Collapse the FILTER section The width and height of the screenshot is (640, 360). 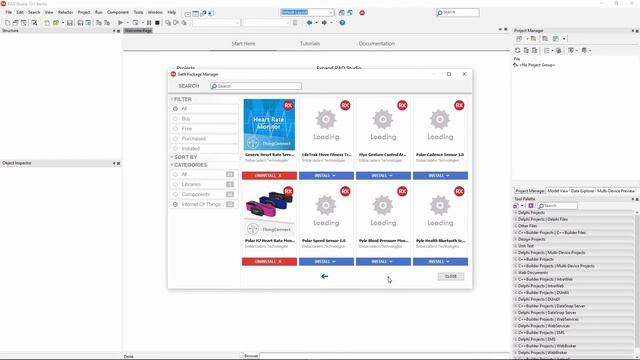coord(172,99)
